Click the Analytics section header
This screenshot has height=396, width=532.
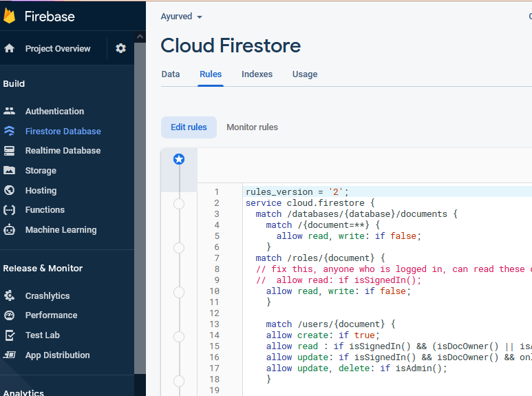click(x=23, y=393)
